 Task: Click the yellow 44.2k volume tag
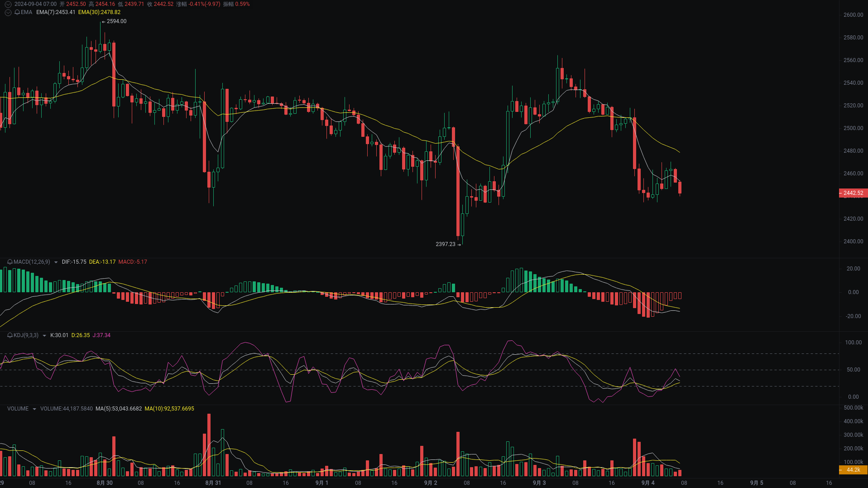[853, 470]
